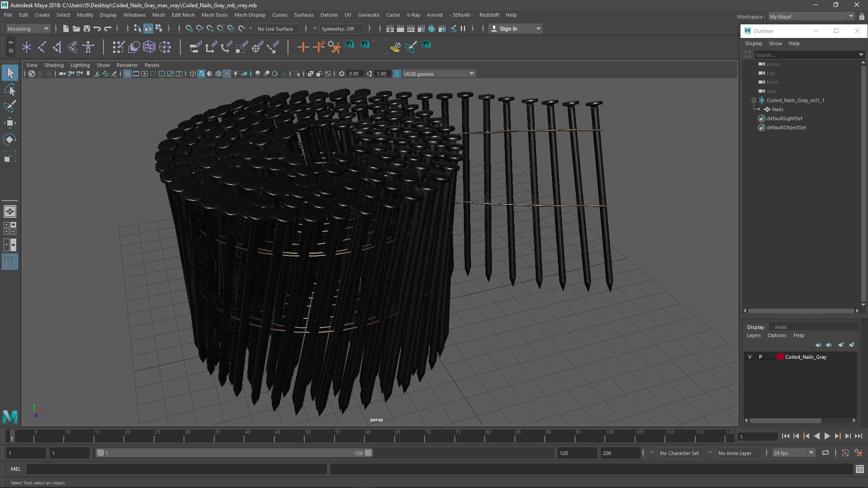Click the Undo arrow icon

(97, 28)
